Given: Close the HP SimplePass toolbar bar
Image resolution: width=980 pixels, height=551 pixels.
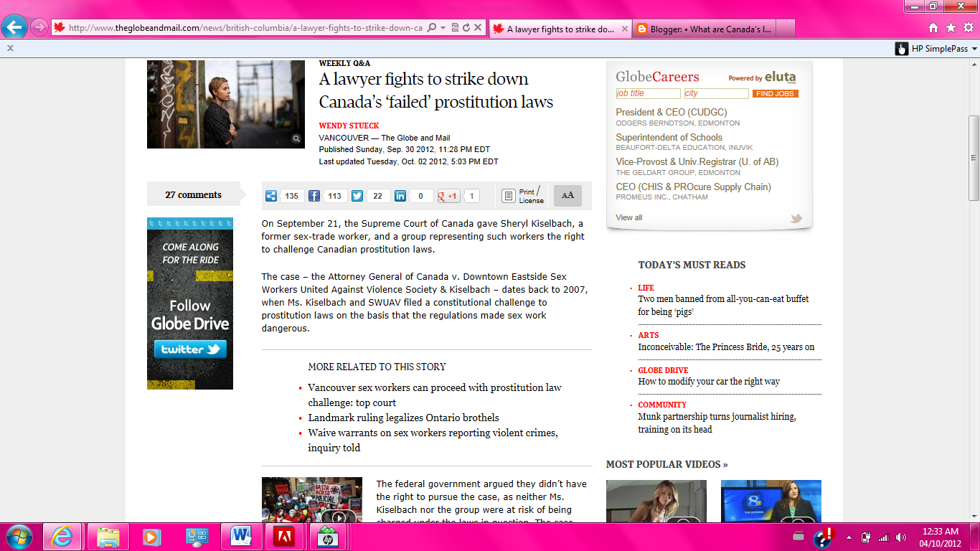Looking at the screenshot, I should [x=10, y=48].
